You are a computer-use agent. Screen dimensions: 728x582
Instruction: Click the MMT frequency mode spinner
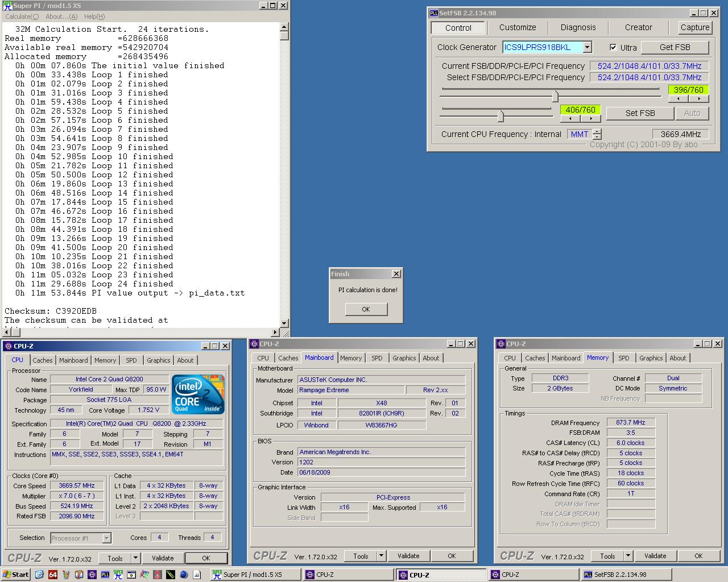point(597,134)
